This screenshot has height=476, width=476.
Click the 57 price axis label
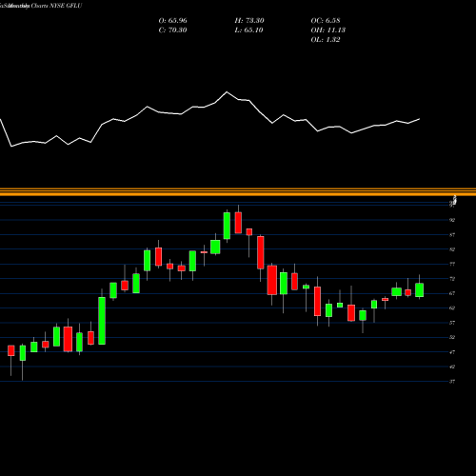tap(452, 323)
